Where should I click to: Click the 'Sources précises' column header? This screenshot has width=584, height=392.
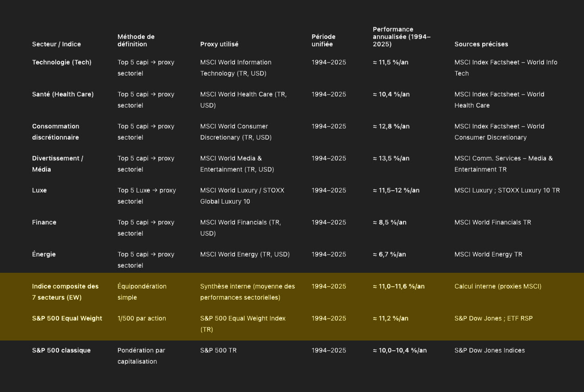point(481,44)
